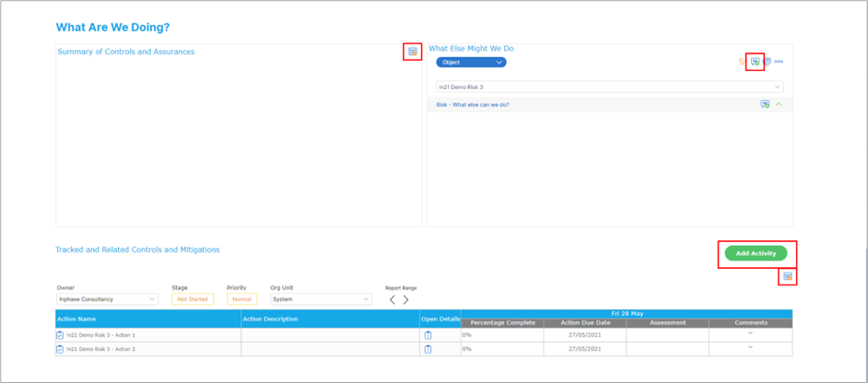Click add comment icon on Risk row
The image size is (868, 383).
pos(765,105)
